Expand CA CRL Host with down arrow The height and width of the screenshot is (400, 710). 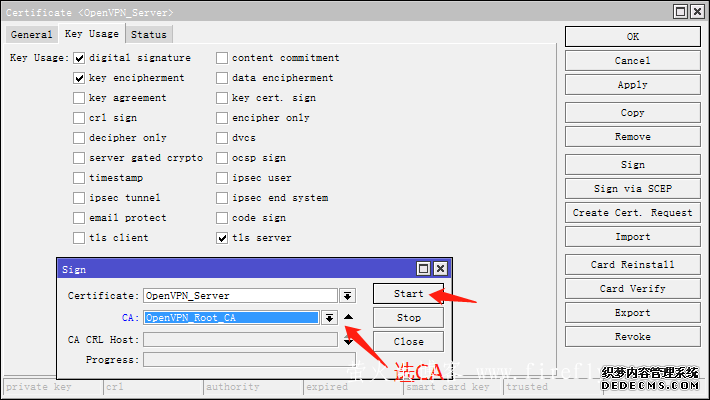coord(348,342)
